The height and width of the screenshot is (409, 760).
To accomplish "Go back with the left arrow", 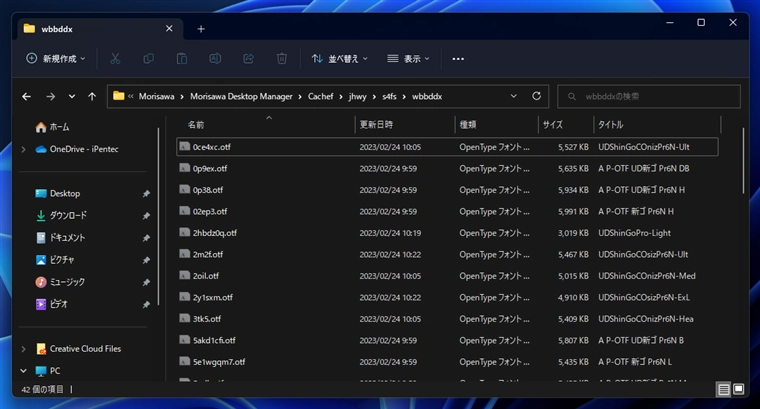I will tap(27, 96).
